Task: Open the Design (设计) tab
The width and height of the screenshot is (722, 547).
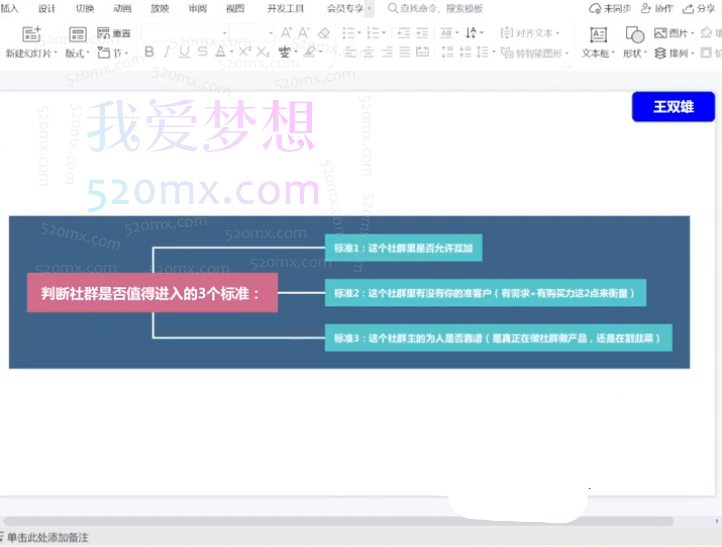Action: coord(47,8)
